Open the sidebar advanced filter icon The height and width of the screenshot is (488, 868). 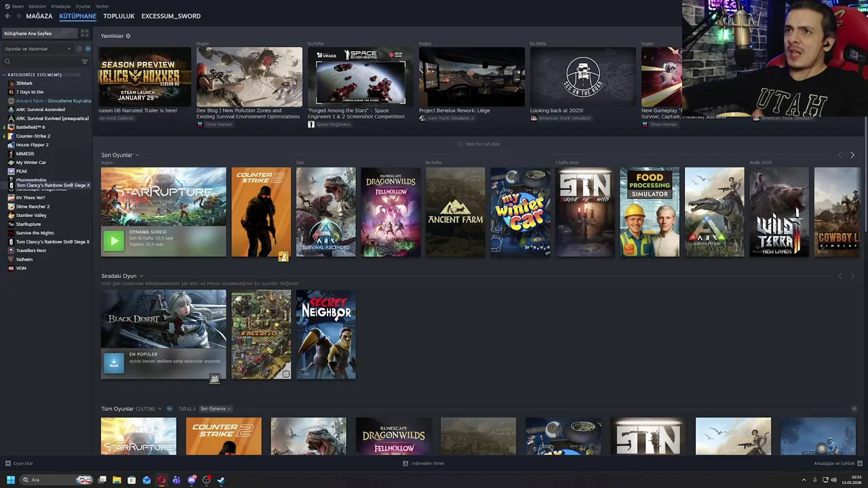click(x=85, y=61)
